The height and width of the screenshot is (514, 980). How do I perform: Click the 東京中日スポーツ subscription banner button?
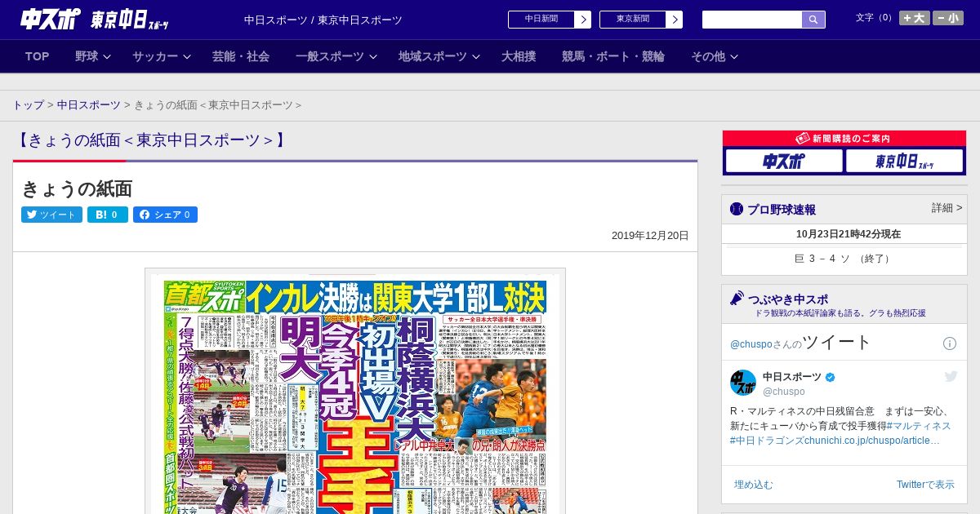tap(905, 161)
